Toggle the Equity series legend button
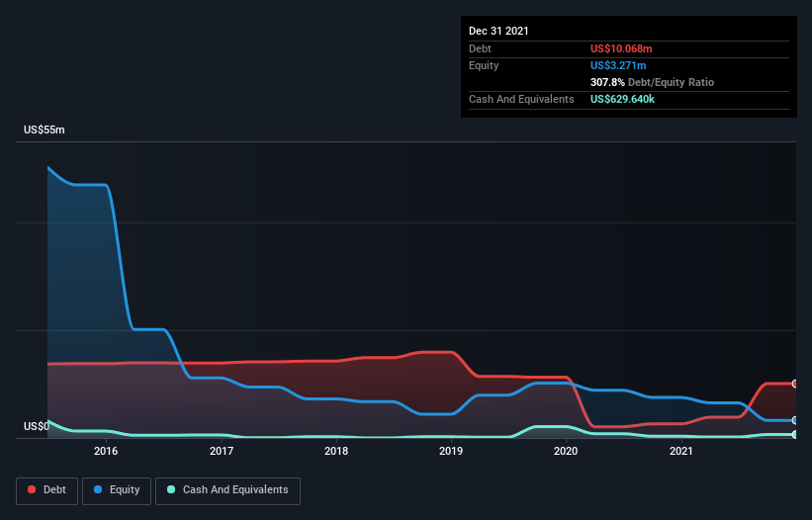The height and width of the screenshot is (520, 812). tap(117, 490)
